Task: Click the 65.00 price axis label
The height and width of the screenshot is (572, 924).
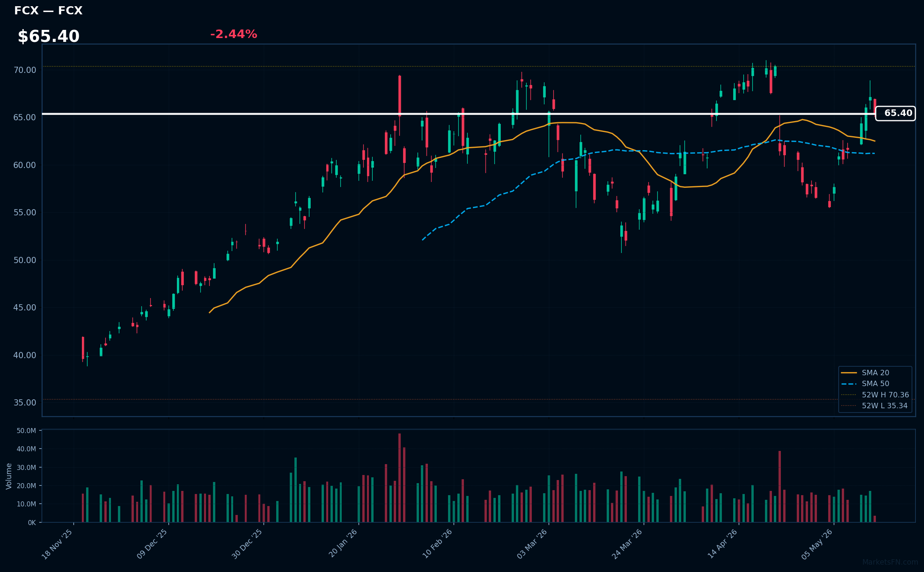Action: (x=25, y=118)
